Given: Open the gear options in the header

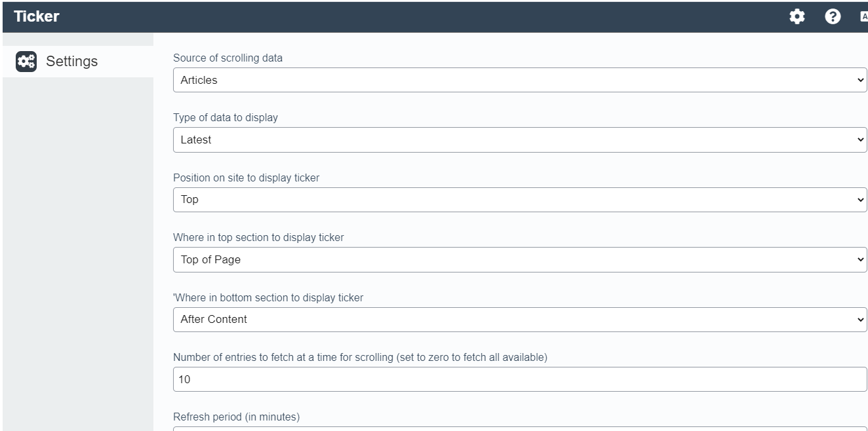Looking at the screenshot, I should coord(797,17).
